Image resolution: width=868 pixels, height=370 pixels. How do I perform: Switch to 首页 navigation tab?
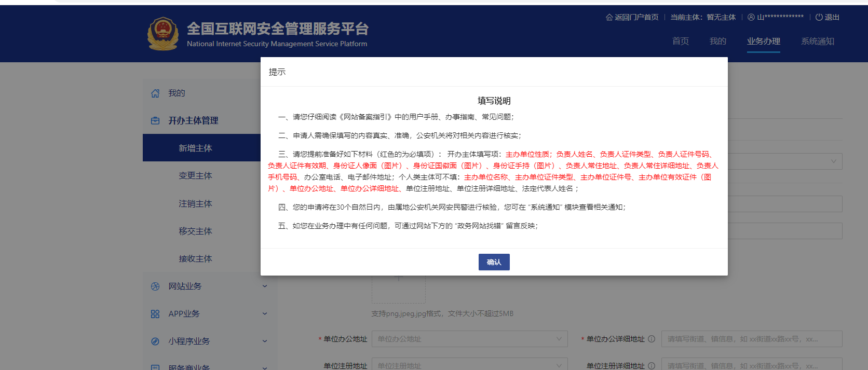coord(681,41)
